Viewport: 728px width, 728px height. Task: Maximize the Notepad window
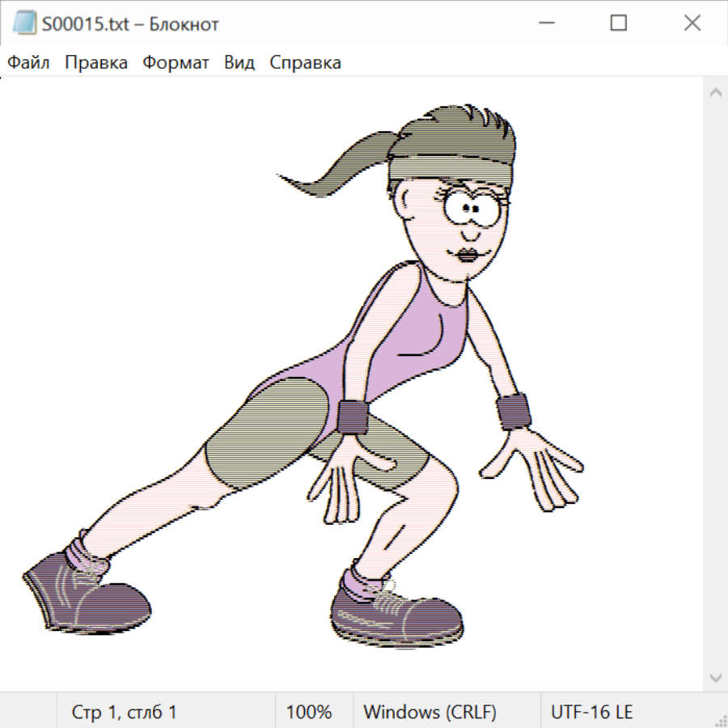click(618, 24)
